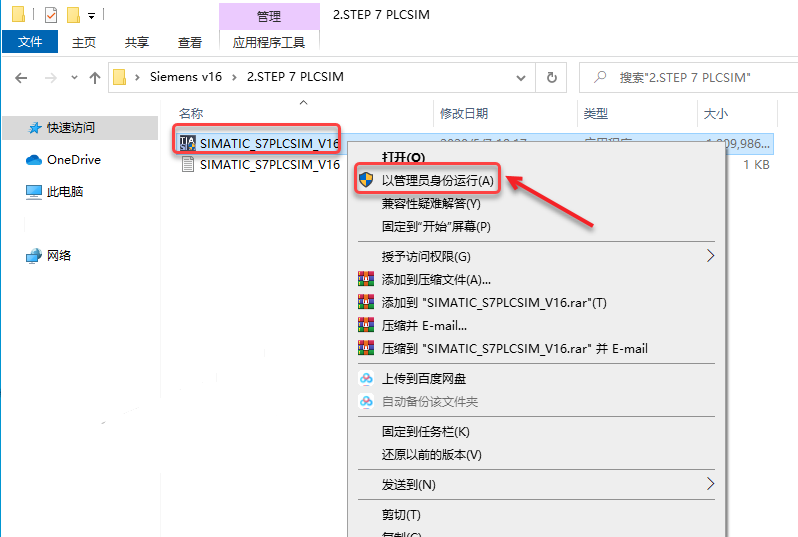The height and width of the screenshot is (537, 798).
Task: Select the SIMATIC_S7PLCSIM_V16 text document file
Action: (x=270, y=165)
